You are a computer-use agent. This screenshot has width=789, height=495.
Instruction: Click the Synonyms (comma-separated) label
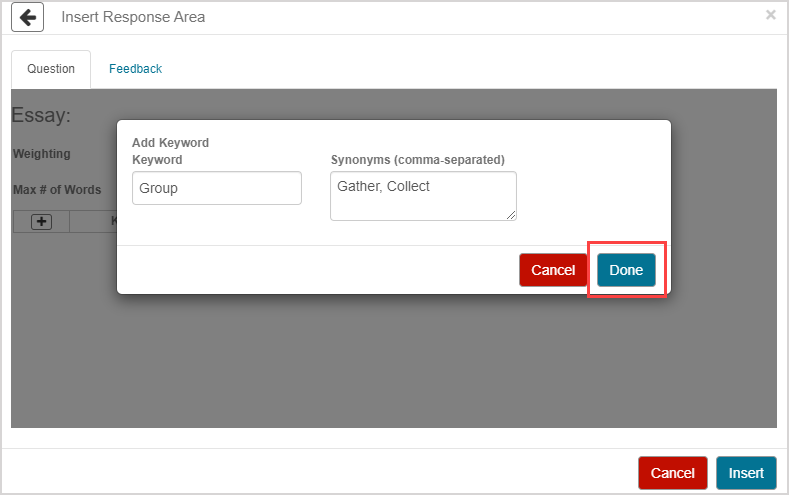tap(417, 159)
